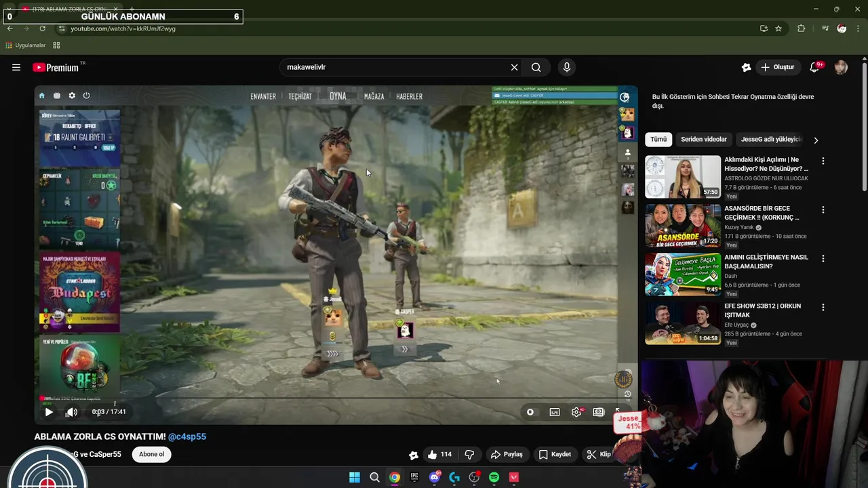Open the media control icon in Chrome toolbar
The image size is (868, 488).
click(x=825, y=28)
